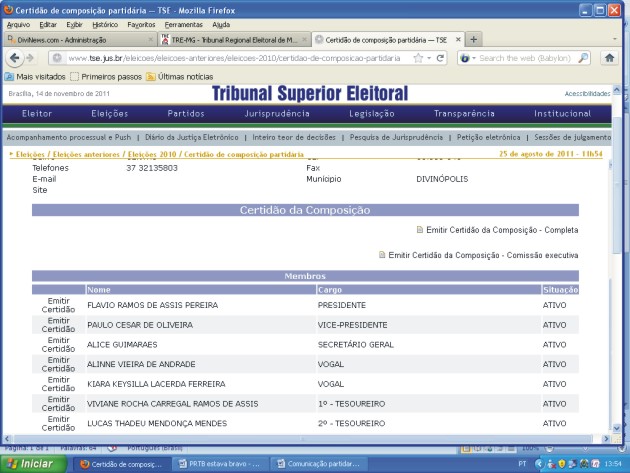Screen dimensions: 630x473
Task: Open the Editar menu
Action: (x=48, y=25)
